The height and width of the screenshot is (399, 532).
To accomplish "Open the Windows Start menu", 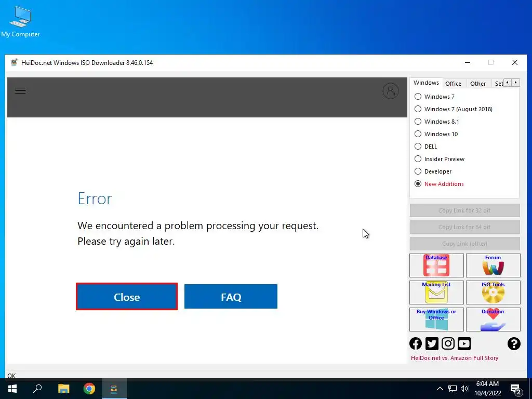I will 12,389.
